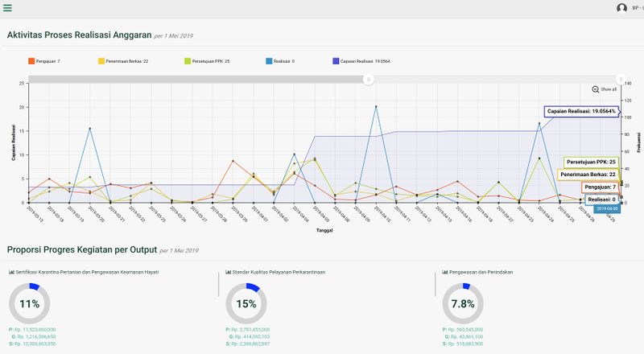
Task: Grab the right chart scrollbar handle
Action: [621, 80]
